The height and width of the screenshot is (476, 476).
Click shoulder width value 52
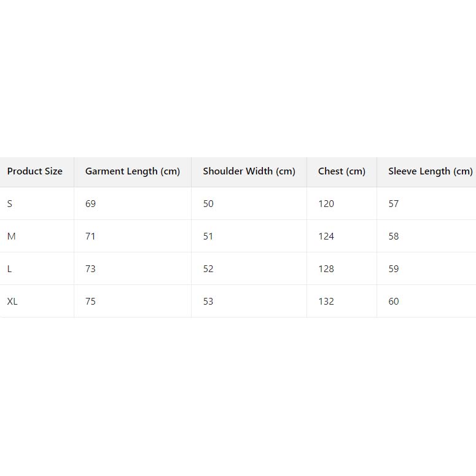[208, 269]
